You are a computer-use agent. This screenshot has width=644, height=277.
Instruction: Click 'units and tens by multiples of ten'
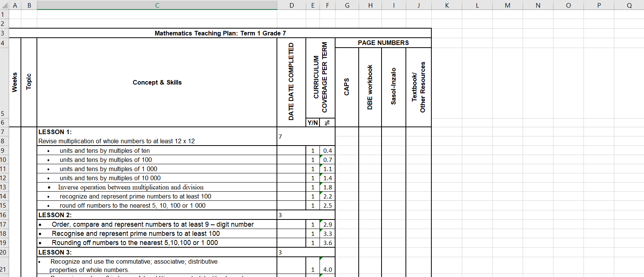point(157,151)
